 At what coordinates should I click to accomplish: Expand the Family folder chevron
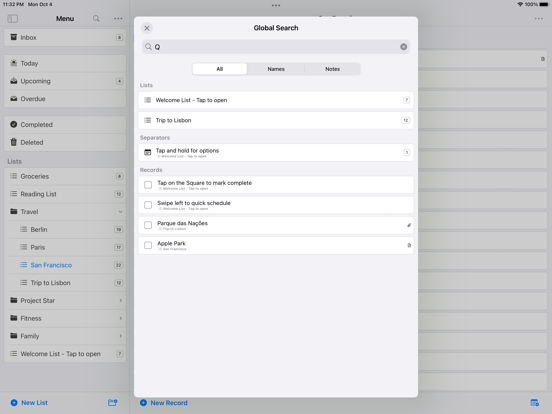(120, 336)
